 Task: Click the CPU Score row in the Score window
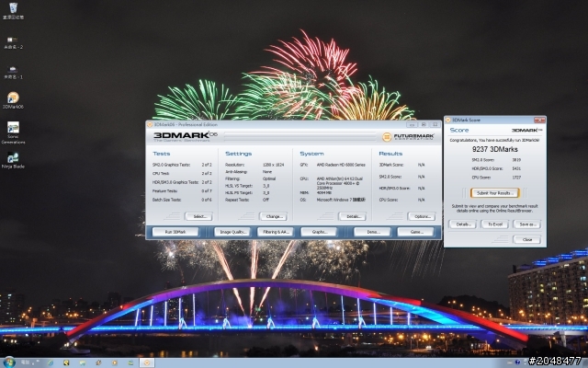(x=494, y=178)
